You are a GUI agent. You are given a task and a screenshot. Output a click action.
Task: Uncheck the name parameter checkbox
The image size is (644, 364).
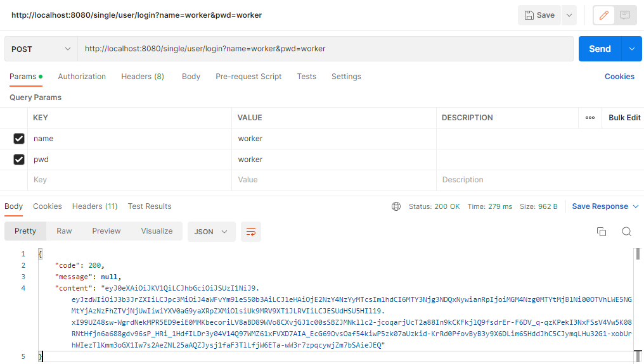coord(19,139)
